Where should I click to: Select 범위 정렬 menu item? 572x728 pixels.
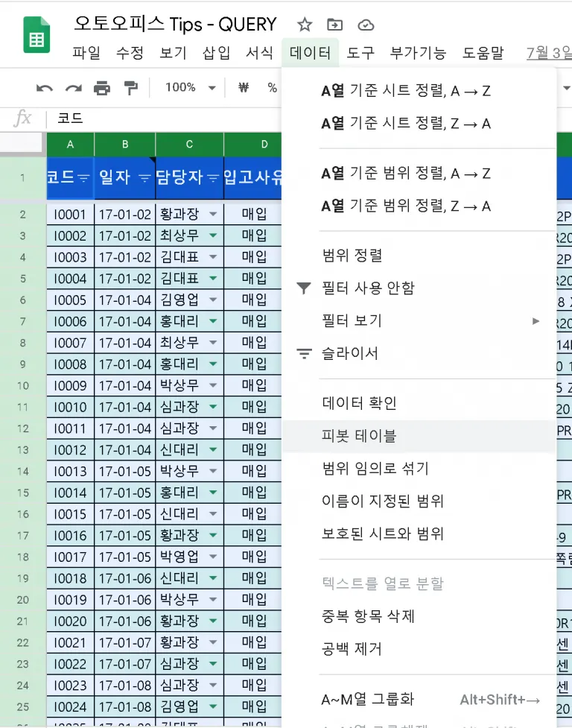(419, 256)
